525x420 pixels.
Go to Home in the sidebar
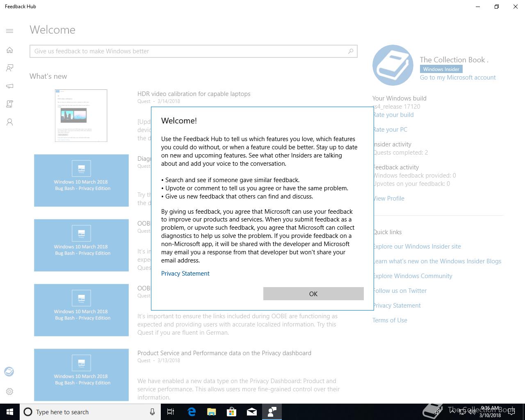click(x=10, y=50)
